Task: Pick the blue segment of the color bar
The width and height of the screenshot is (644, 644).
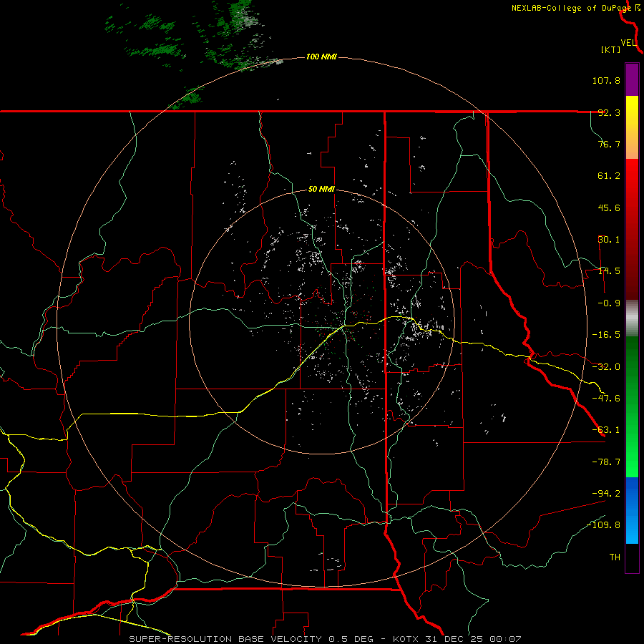Action: click(x=632, y=510)
